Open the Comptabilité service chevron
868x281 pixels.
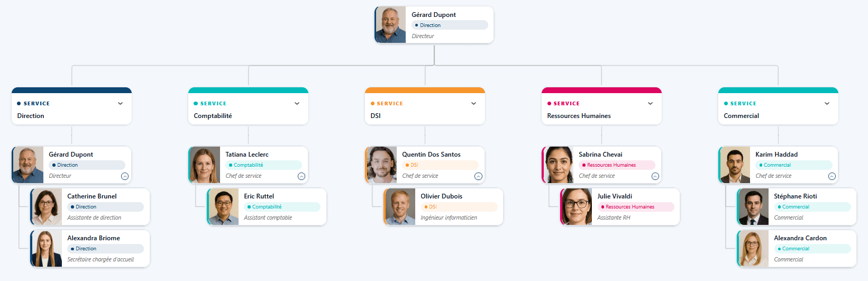pos(297,104)
